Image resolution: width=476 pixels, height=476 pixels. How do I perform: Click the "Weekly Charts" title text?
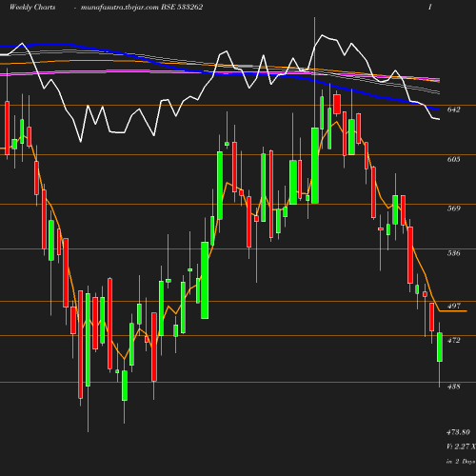(x=32, y=7)
